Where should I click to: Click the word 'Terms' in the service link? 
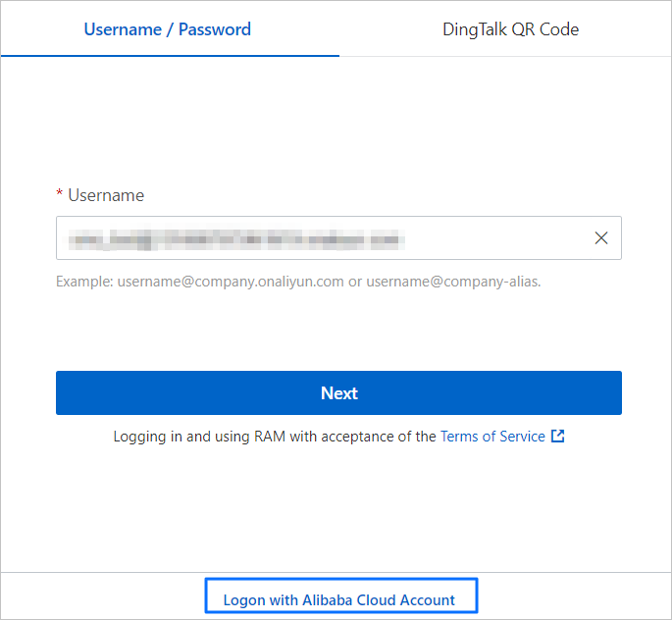click(461, 437)
